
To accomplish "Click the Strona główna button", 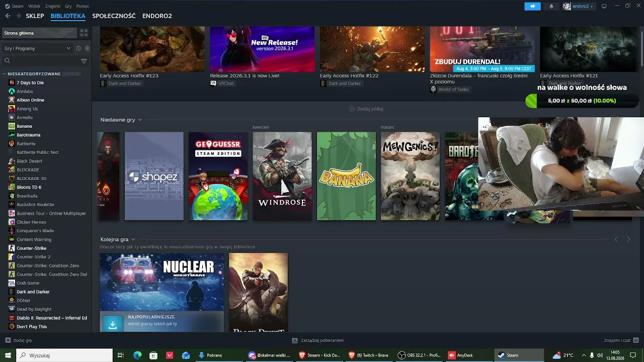I will (39, 33).
